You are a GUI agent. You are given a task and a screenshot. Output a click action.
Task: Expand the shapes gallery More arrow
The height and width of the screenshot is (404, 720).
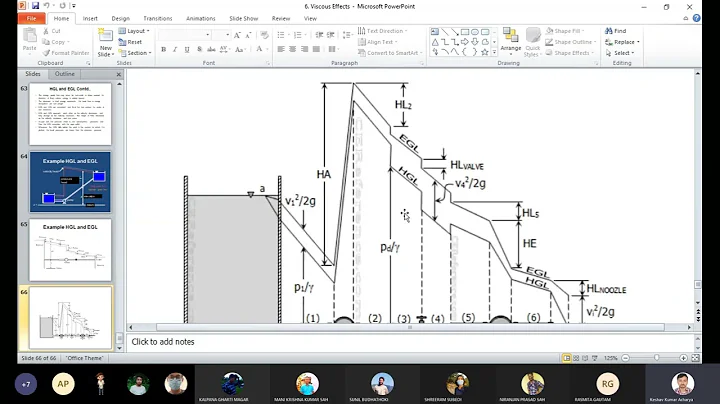pyautogui.click(x=495, y=52)
